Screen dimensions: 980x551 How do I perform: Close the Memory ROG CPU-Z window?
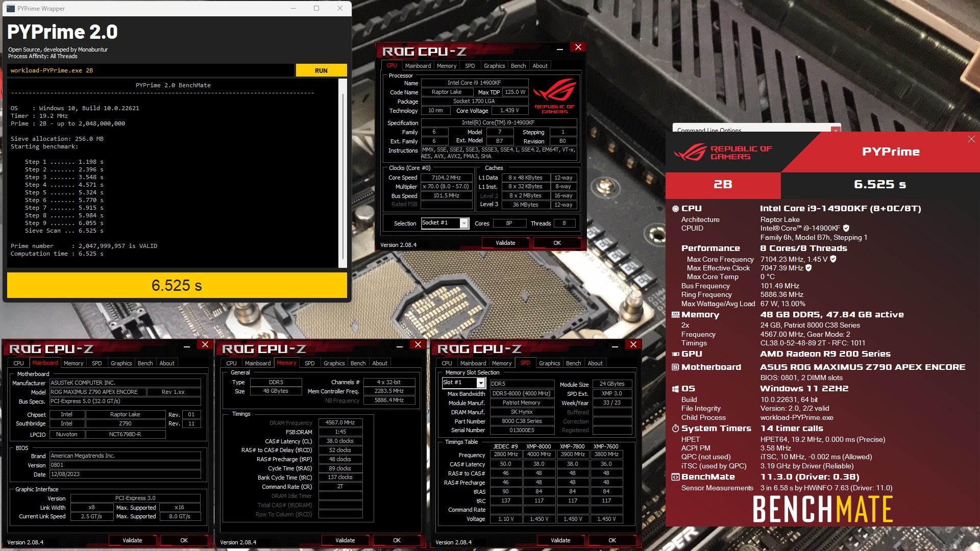pyautogui.click(x=418, y=344)
